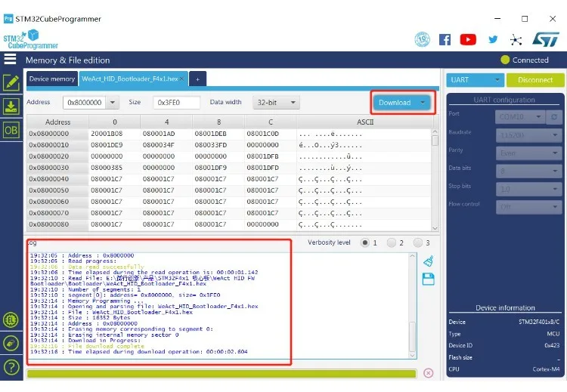
Task: Click the Address column header
Action: point(57,122)
